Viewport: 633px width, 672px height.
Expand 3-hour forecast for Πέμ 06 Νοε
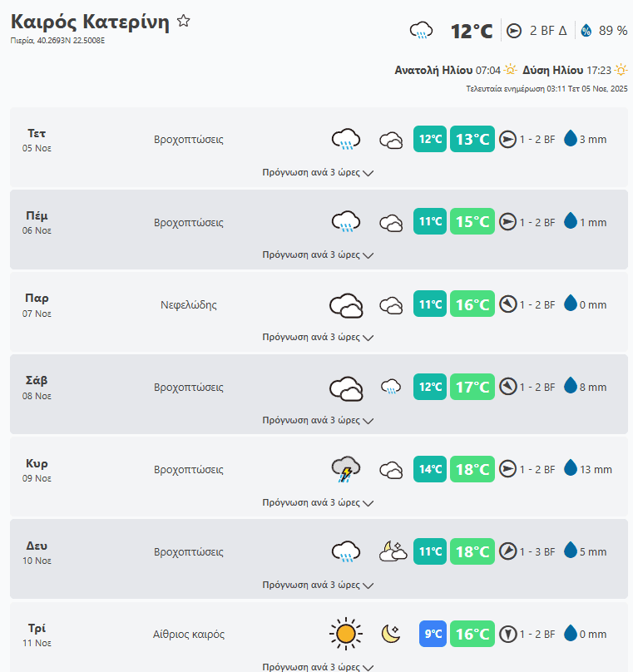[x=318, y=254]
